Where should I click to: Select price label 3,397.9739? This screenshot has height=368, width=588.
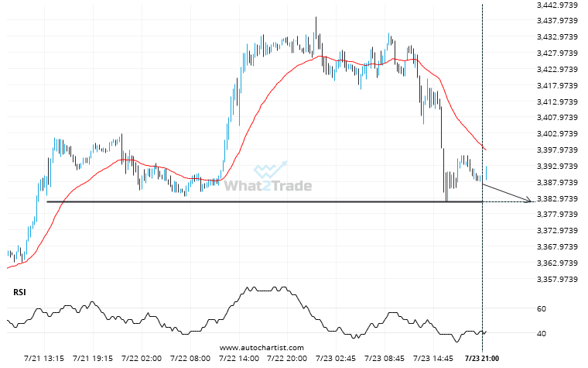tap(557, 150)
